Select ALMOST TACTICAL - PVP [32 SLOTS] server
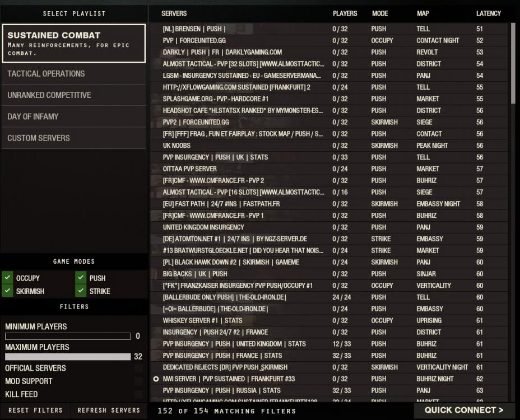The width and height of the screenshot is (520, 420). 329,64
